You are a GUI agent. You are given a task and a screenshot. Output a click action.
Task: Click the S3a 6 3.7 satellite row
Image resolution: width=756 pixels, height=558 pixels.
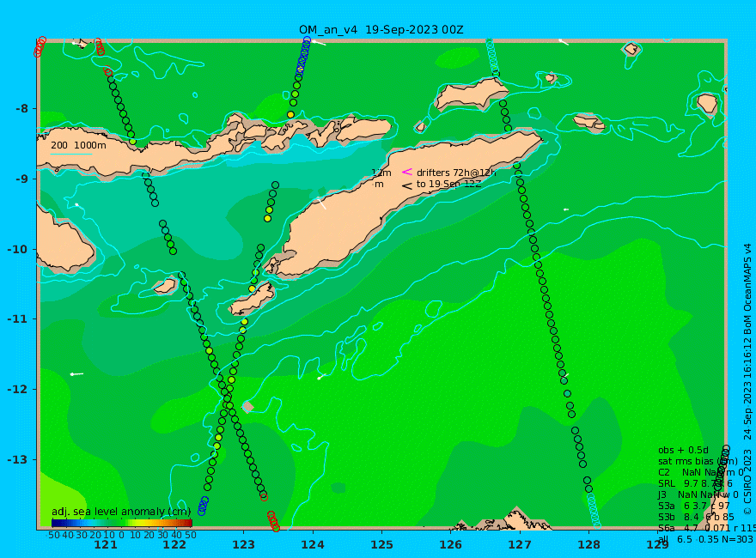(x=694, y=506)
